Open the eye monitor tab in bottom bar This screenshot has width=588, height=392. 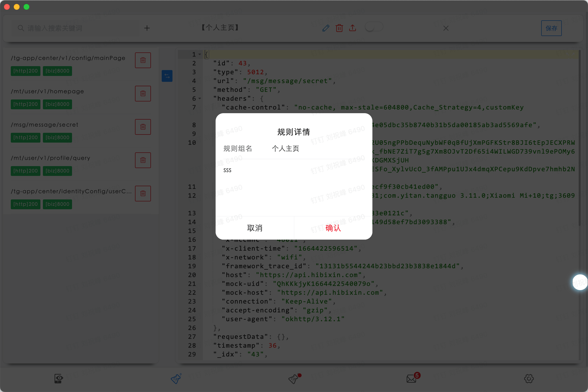[x=59, y=379]
